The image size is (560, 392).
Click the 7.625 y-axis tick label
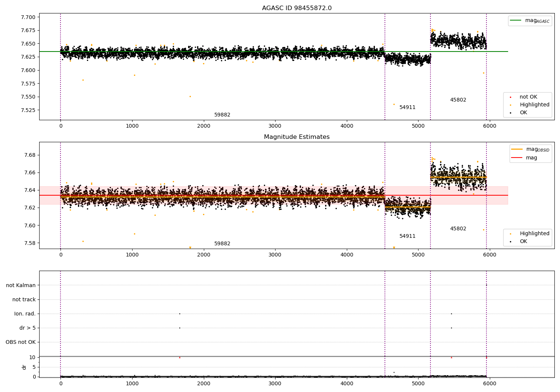coord(28,57)
